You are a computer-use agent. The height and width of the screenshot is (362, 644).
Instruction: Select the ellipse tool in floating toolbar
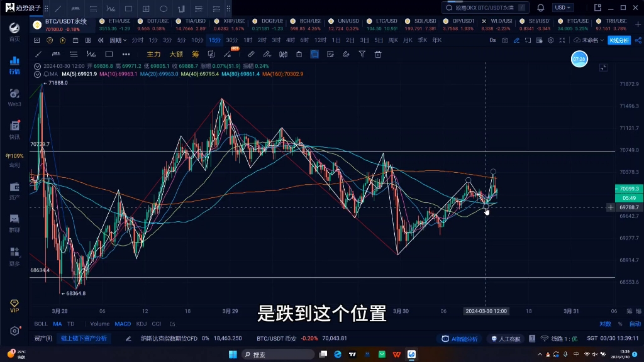tap(164, 8)
